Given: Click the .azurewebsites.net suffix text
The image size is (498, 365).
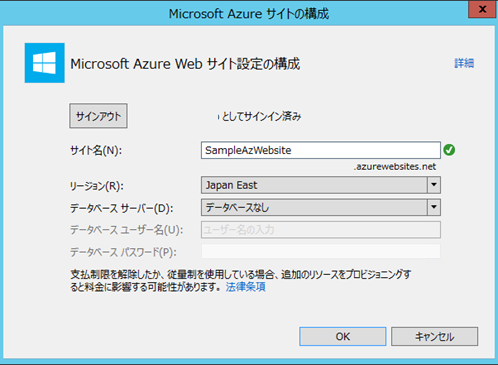Looking at the screenshot, I should click(x=395, y=166).
